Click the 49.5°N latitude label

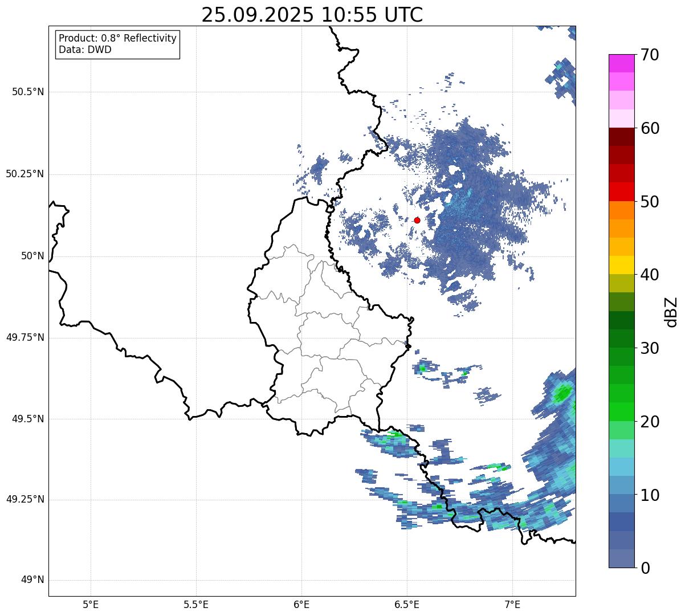tap(28, 419)
